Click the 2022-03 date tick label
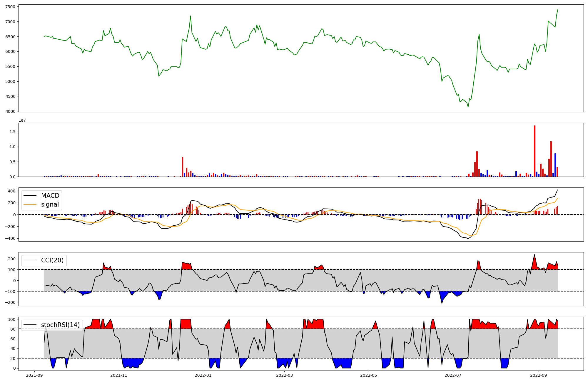The height and width of the screenshot is (382, 588). tap(285, 375)
